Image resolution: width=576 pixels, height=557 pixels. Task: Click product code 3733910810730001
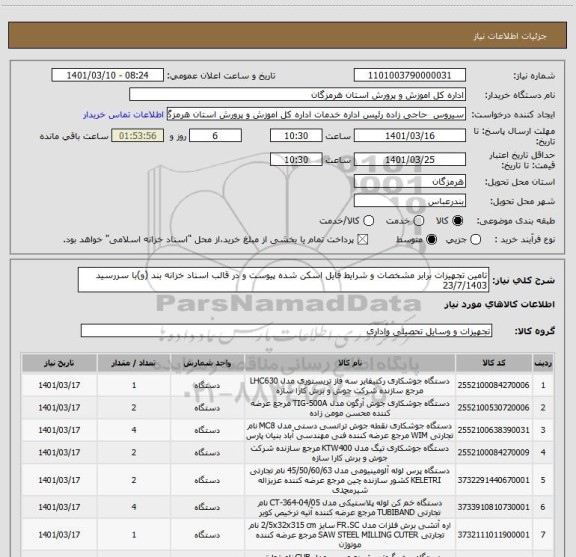point(493,507)
